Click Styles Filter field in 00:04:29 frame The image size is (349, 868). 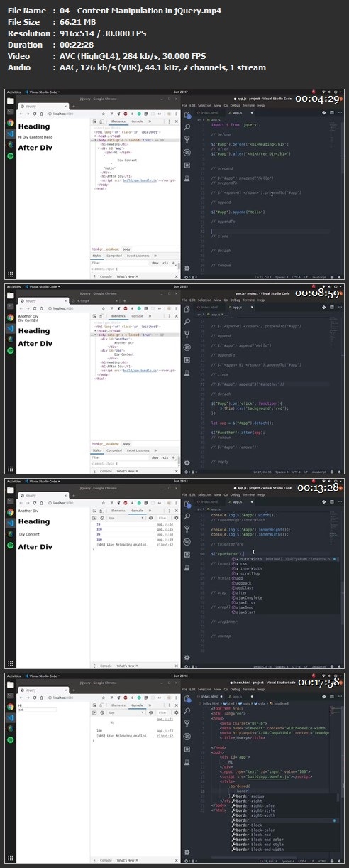point(119,263)
